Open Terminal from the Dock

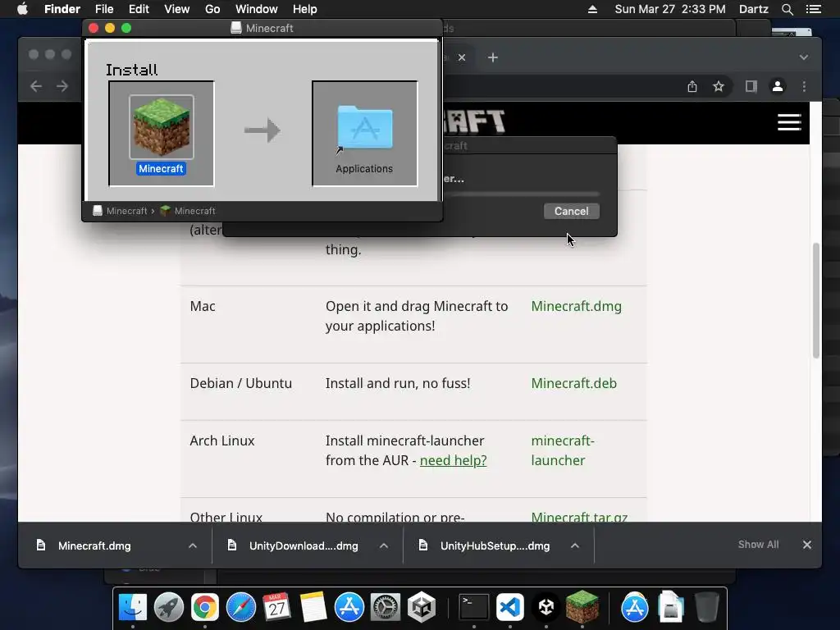click(474, 607)
